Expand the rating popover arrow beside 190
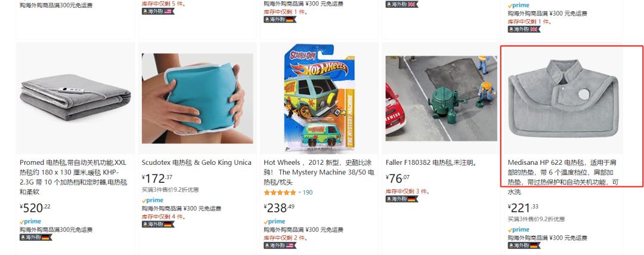This screenshot has width=644, height=255. pyautogui.click(x=299, y=192)
